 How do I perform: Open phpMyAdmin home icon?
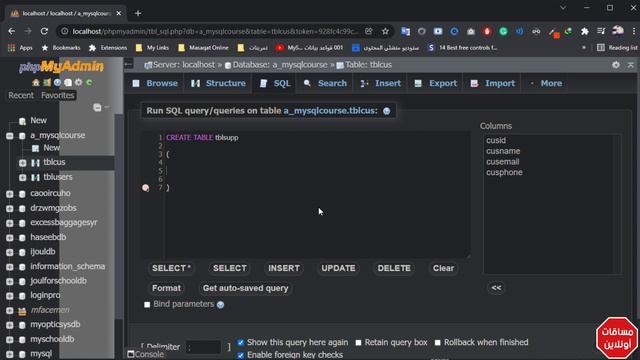(x=36, y=82)
